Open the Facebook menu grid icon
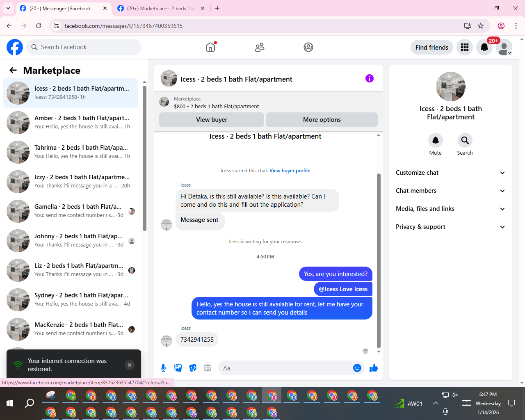Image resolution: width=525 pixels, height=420 pixels. tap(465, 47)
